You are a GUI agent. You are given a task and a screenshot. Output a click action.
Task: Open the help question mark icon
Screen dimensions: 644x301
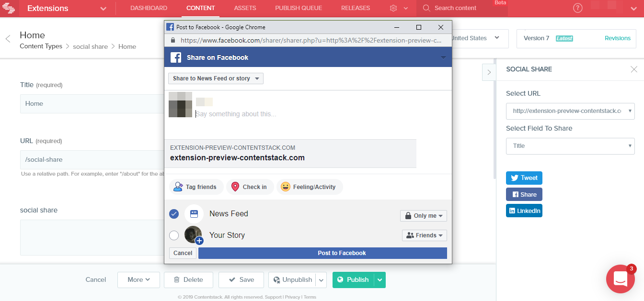pos(578,8)
